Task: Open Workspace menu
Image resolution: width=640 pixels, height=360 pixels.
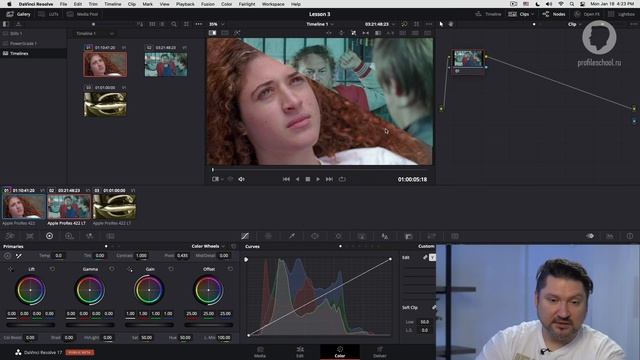Action: [273, 4]
